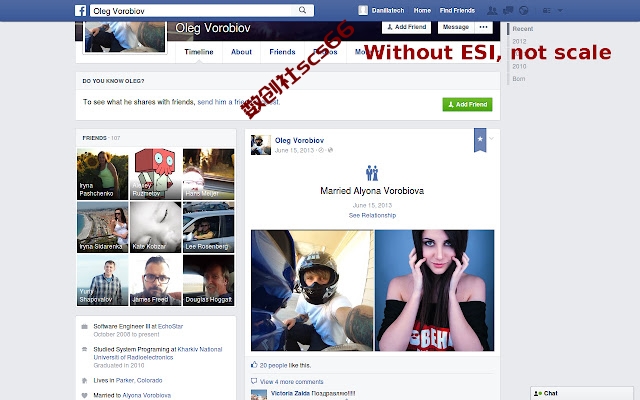Screen dimensions: 640x400
Task: Click the heart relationship icon
Action: click(84, 395)
